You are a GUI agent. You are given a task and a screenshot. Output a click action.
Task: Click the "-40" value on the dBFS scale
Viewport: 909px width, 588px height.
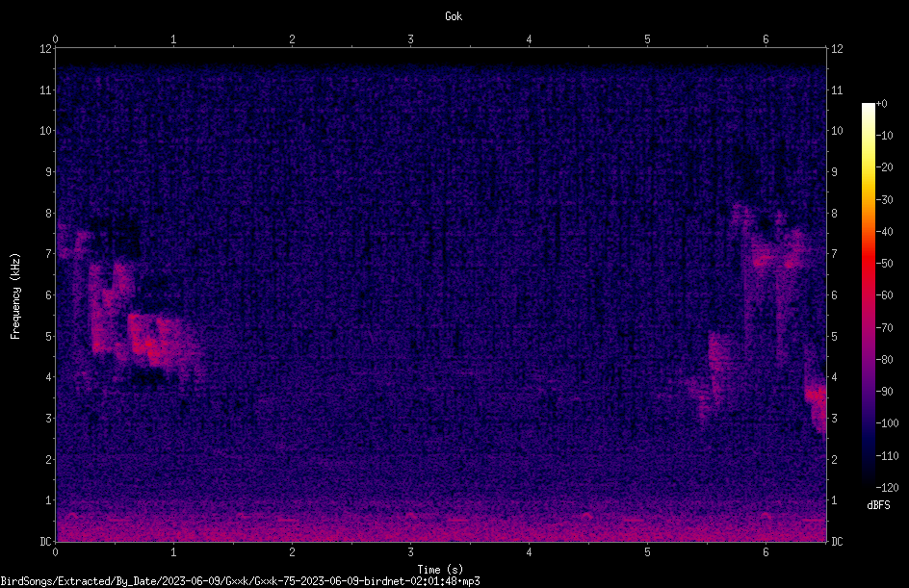[884, 232]
